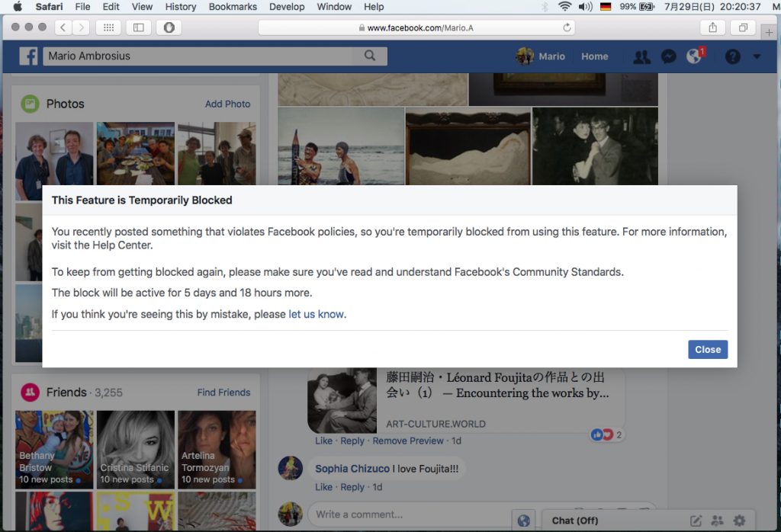Open the Photos section icon

point(30,104)
